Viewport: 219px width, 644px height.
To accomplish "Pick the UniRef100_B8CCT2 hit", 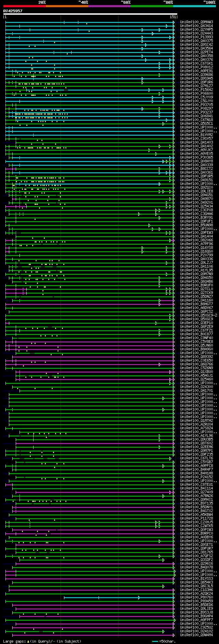I will (196, 169).
